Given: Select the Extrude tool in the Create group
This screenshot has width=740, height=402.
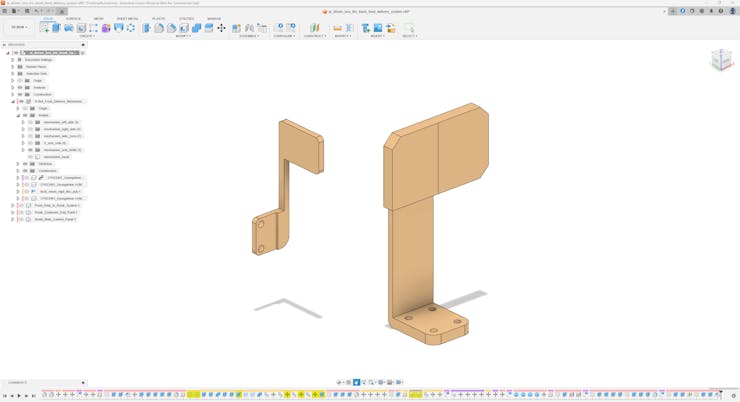Looking at the screenshot, I should 56,28.
